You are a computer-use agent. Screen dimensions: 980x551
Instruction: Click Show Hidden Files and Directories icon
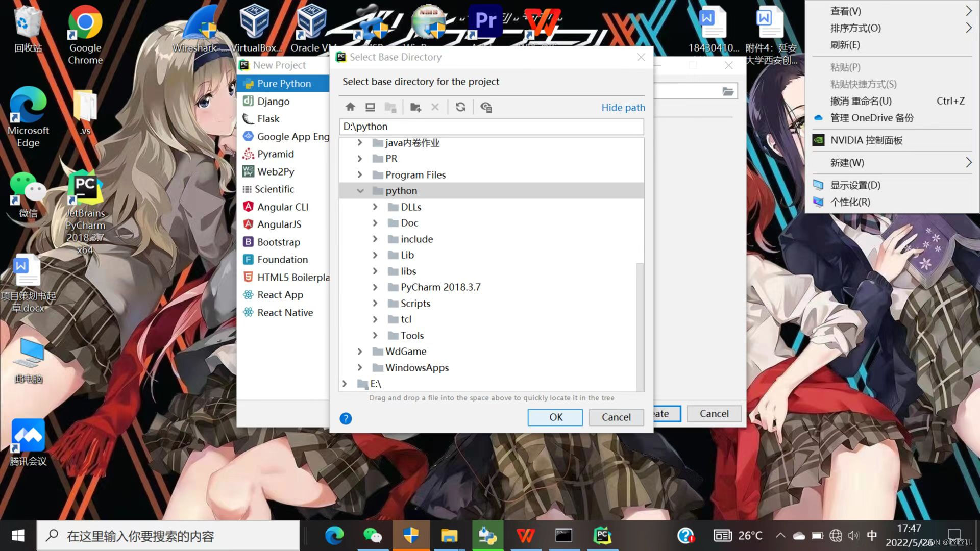tap(486, 107)
